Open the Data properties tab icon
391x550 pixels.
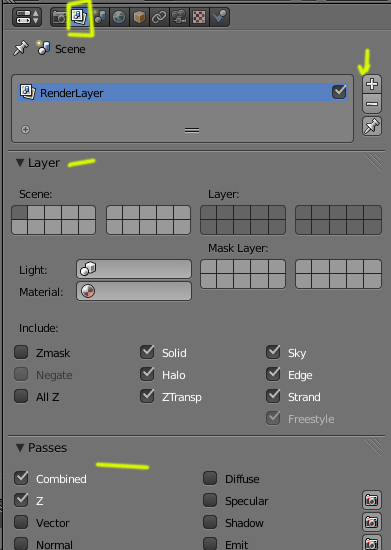179,16
